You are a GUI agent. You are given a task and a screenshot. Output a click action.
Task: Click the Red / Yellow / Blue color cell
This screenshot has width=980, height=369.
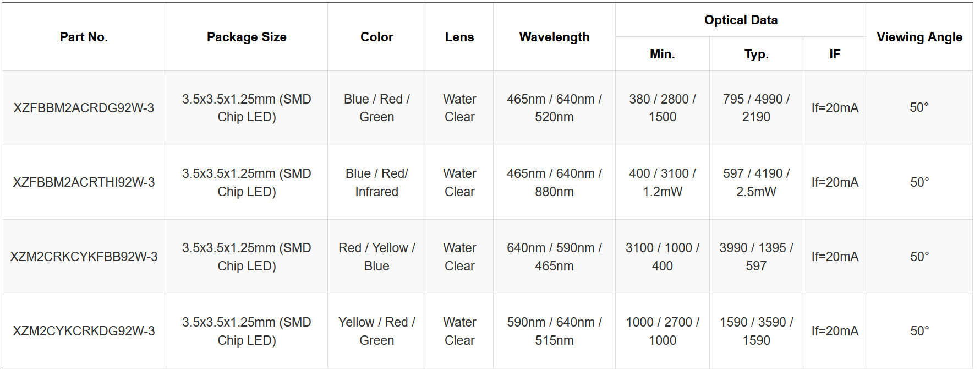[x=376, y=257]
